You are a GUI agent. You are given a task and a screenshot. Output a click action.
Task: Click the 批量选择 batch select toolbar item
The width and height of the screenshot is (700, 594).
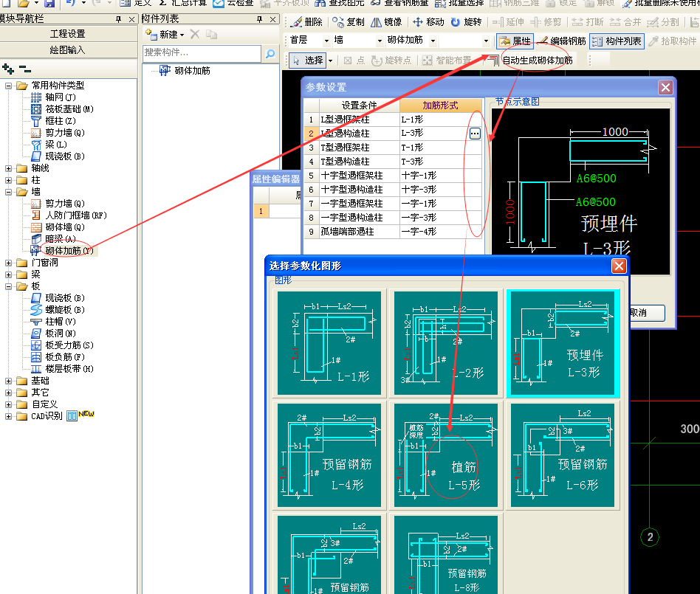point(459,3)
